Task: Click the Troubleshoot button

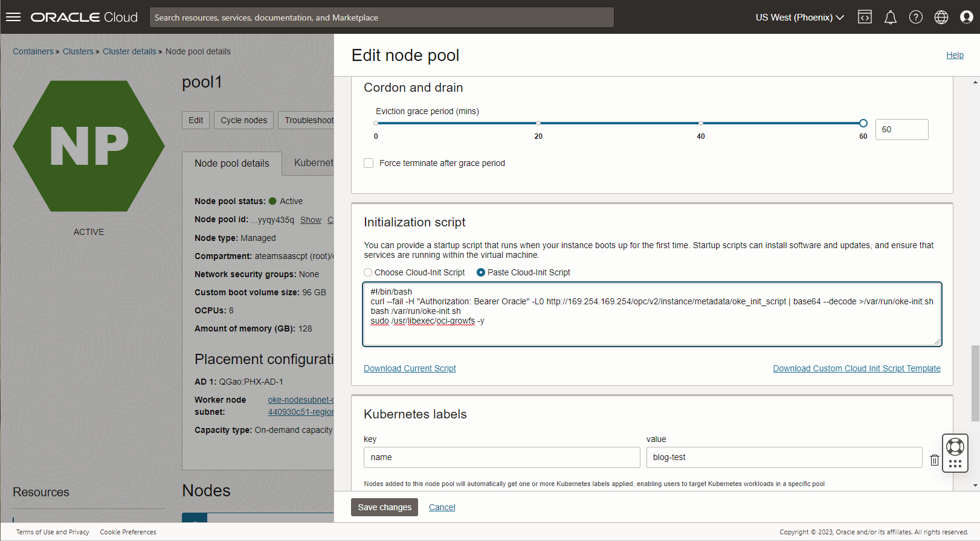Action: [x=306, y=120]
